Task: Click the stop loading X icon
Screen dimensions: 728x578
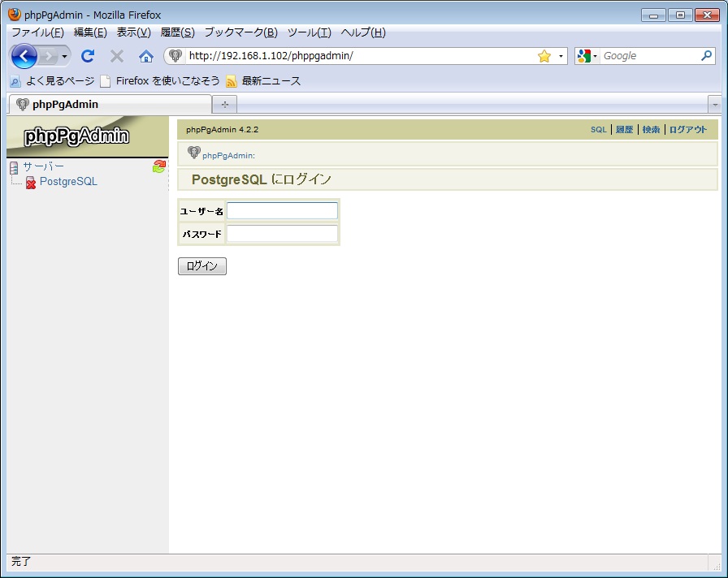Action: point(116,56)
